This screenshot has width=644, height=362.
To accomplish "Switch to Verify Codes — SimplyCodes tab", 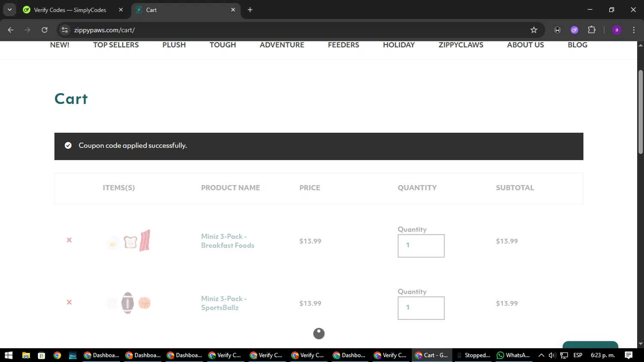I will click(70, 10).
